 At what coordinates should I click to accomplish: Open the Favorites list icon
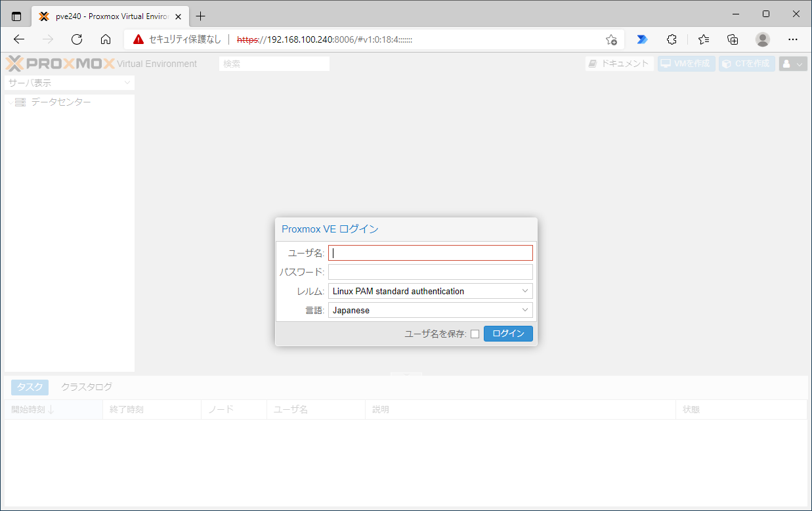pos(704,39)
